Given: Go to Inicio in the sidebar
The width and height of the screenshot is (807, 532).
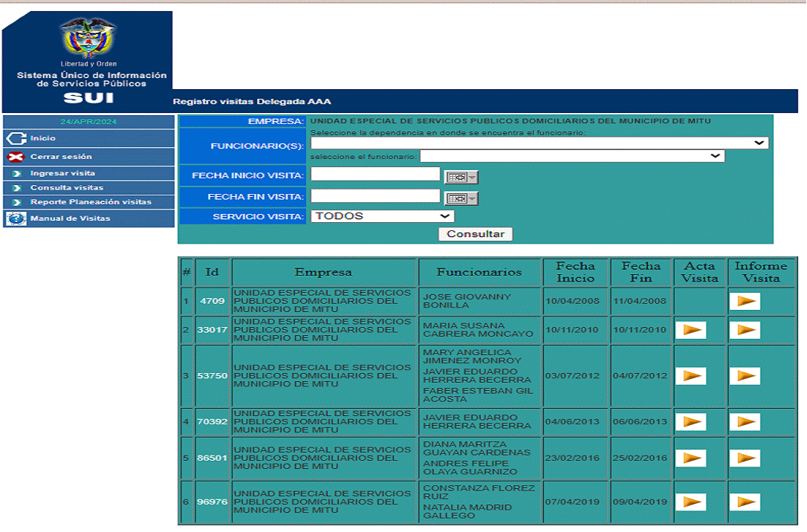Looking at the screenshot, I should point(42,138).
